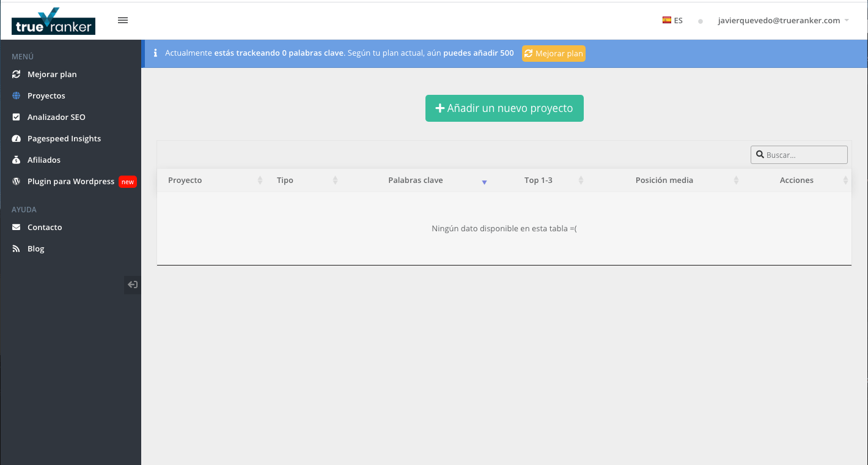Viewport: 868px width, 465px height.
Task: Click the Contacto envelope icon
Action: 16,227
